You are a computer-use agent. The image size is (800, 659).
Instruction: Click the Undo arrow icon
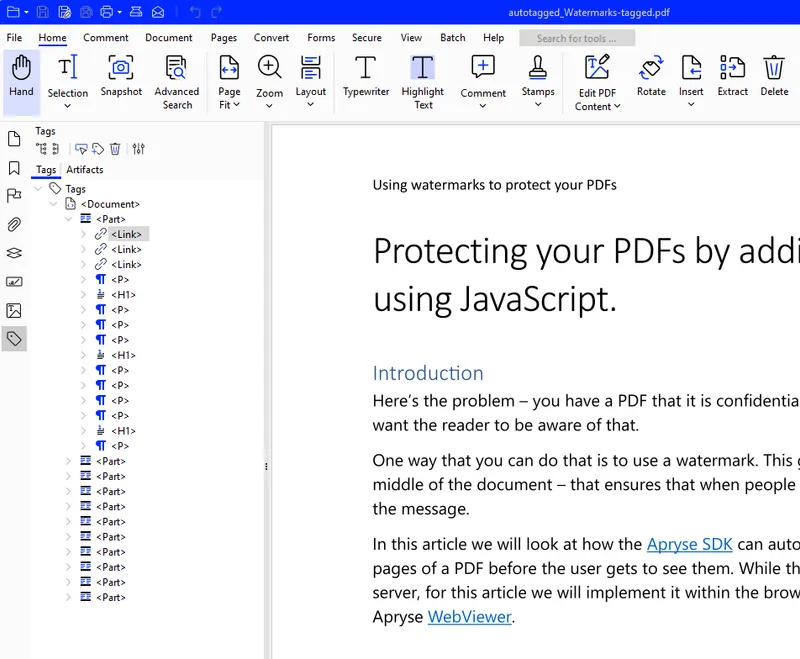pyautogui.click(x=195, y=12)
